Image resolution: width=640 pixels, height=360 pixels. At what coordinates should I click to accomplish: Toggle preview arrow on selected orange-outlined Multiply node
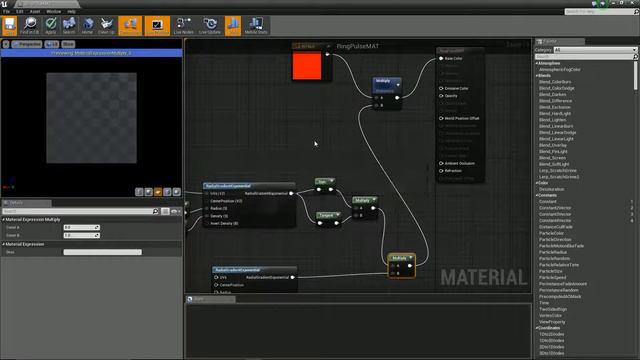(x=411, y=258)
